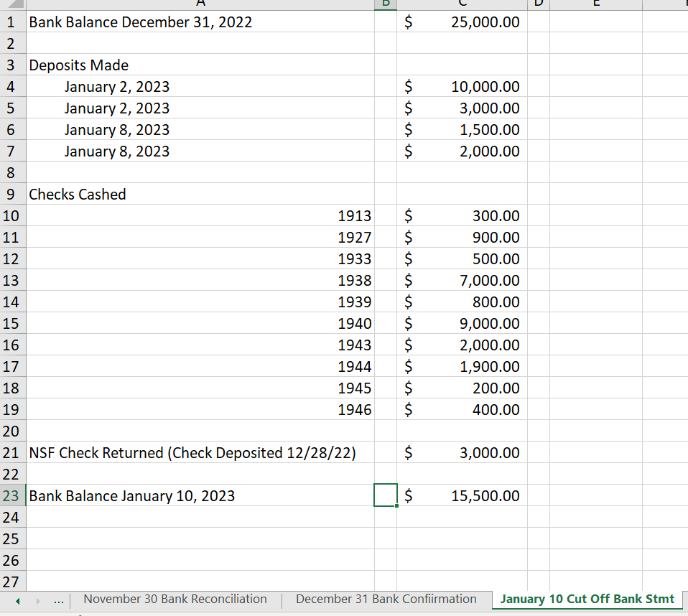Click the 9,000.00 check amount
The height and width of the screenshot is (616, 688).
[462, 323]
